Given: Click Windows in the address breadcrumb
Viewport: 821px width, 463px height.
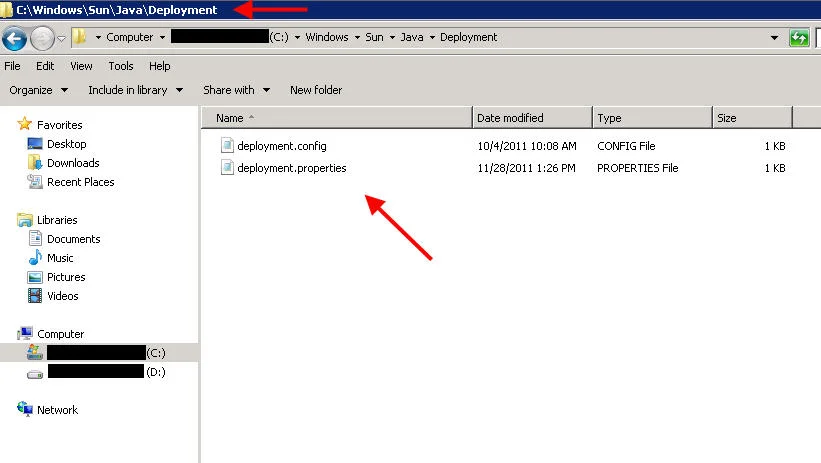Looking at the screenshot, I should [327, 37].
